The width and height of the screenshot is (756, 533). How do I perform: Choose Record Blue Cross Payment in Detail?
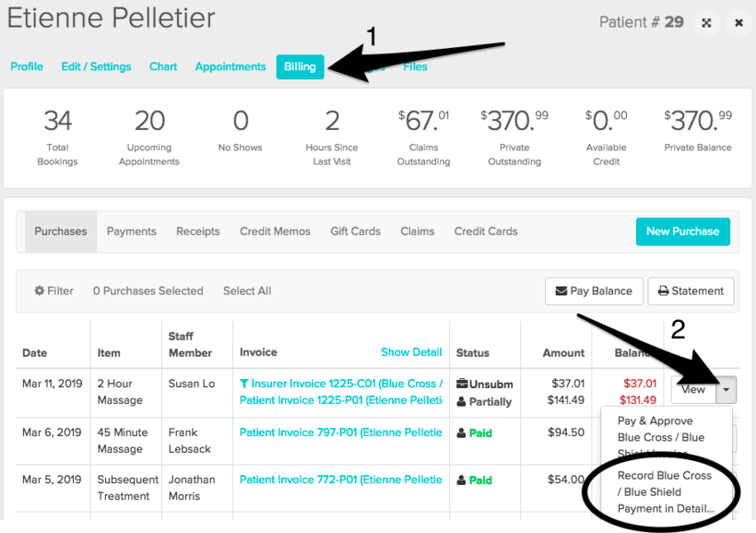pos(665,492)
